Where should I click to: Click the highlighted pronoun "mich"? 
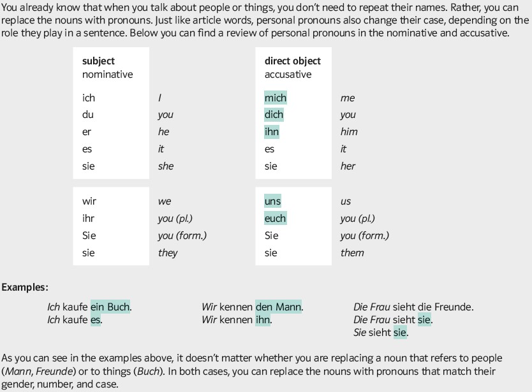tap(276, 98)
